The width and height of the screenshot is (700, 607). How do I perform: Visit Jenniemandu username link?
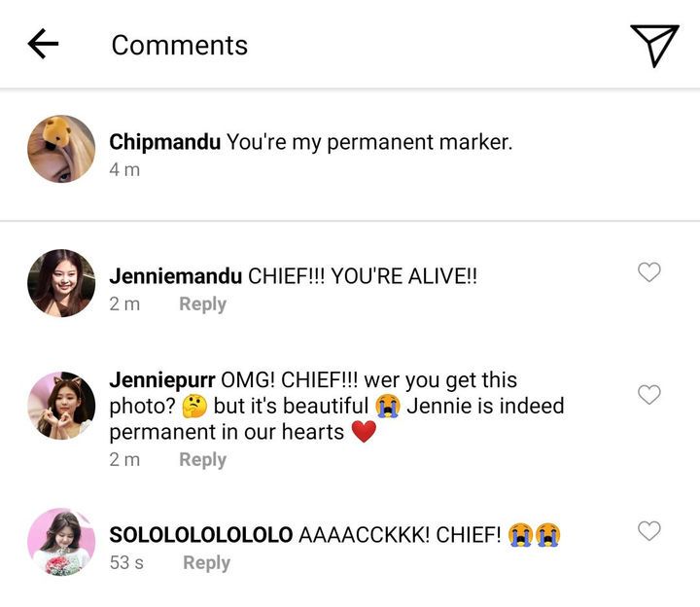pyautogui.click(x=175, y=276)
